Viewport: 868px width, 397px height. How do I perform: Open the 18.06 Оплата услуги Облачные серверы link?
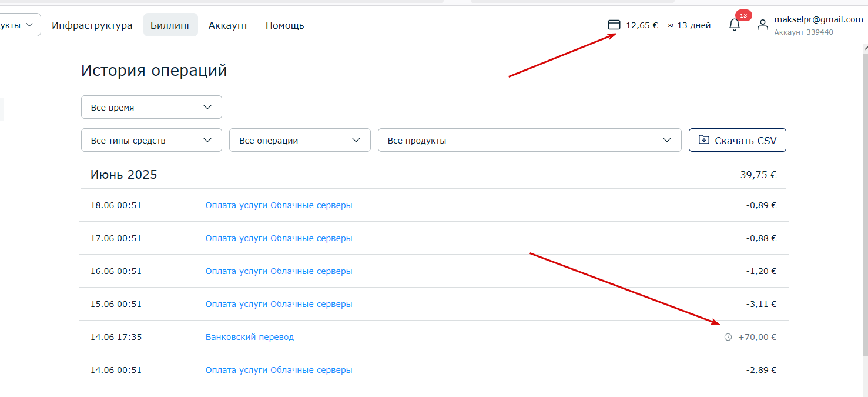279,205
